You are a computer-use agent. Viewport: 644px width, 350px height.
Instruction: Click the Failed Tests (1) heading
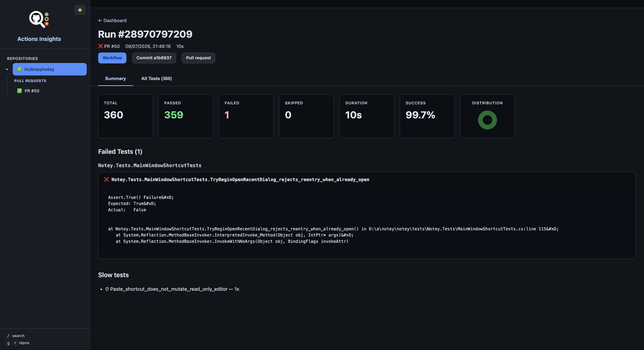120,152
